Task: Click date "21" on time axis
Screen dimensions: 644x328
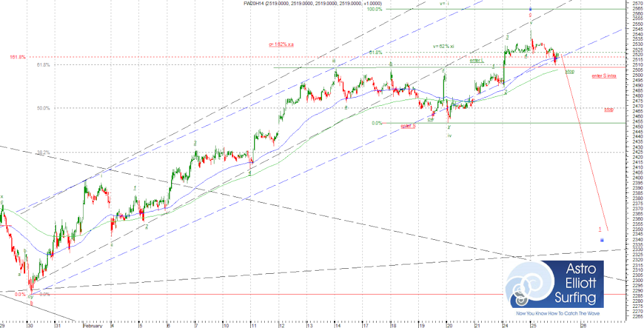Action: coord(477,325)
